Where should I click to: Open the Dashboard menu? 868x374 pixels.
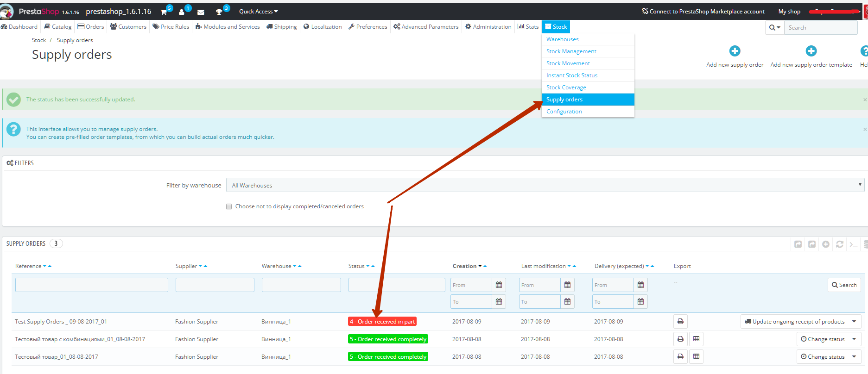(x=19, y=27)
